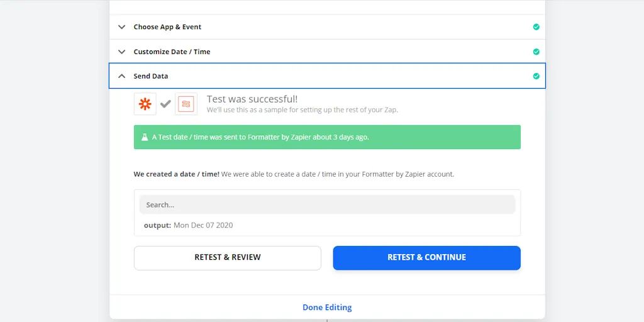The height and width of the screenshot is (322, 644).
Task: Select the output value Mon Dec 07 2020
Action: click(203, 225)
